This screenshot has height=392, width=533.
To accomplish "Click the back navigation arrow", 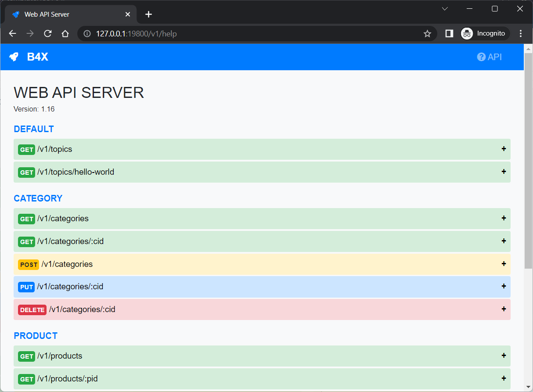I will [x=13, y=34].
